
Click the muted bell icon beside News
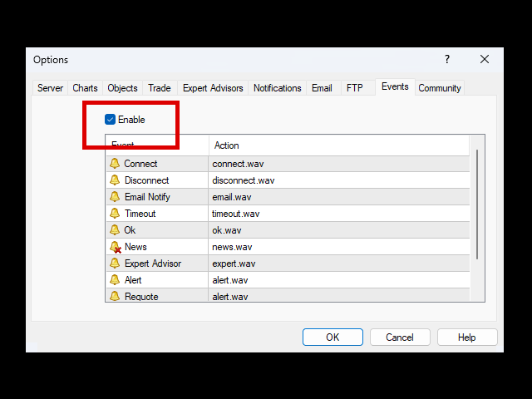[116, 247]
